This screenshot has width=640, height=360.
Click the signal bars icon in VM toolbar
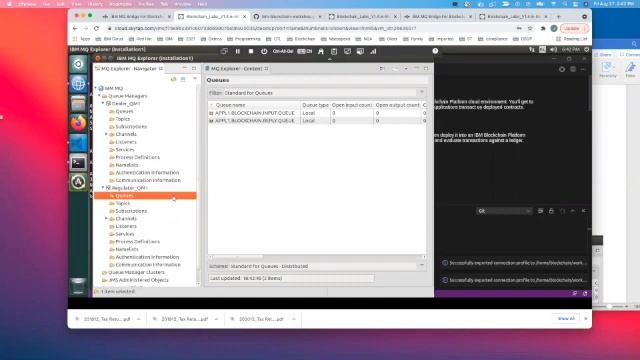pos(373,51)
